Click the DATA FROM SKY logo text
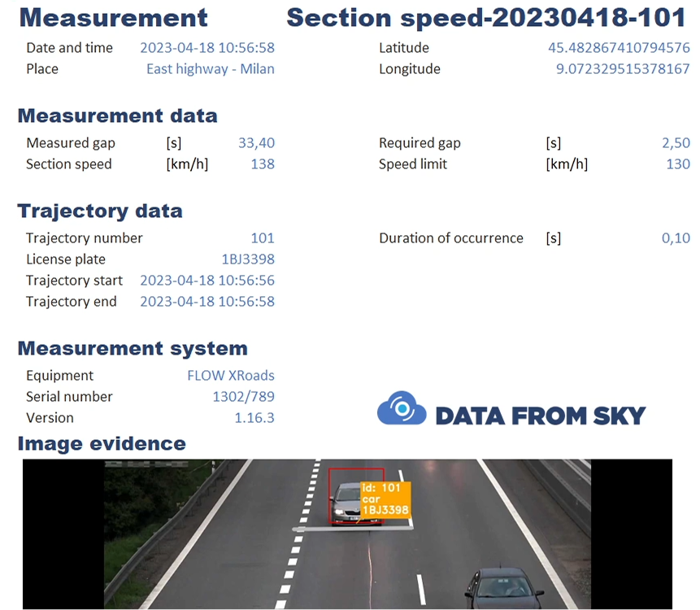The image size is (700, 610). click(540, 416)
